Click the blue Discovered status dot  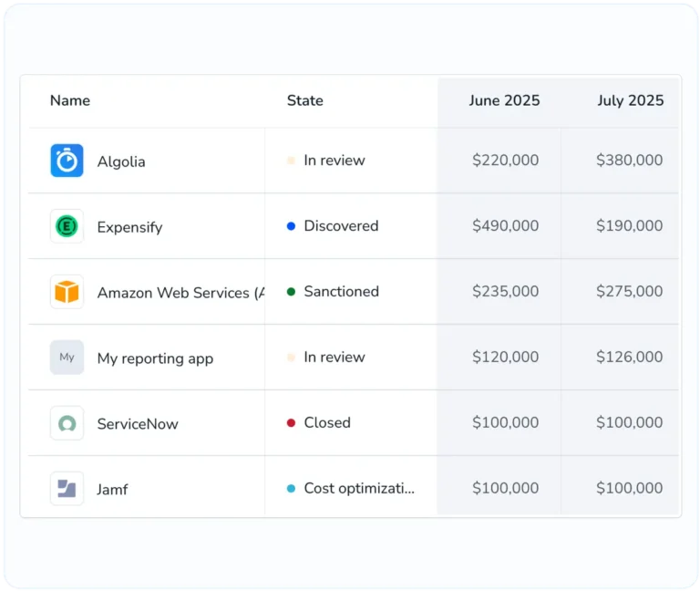[291, 226]
